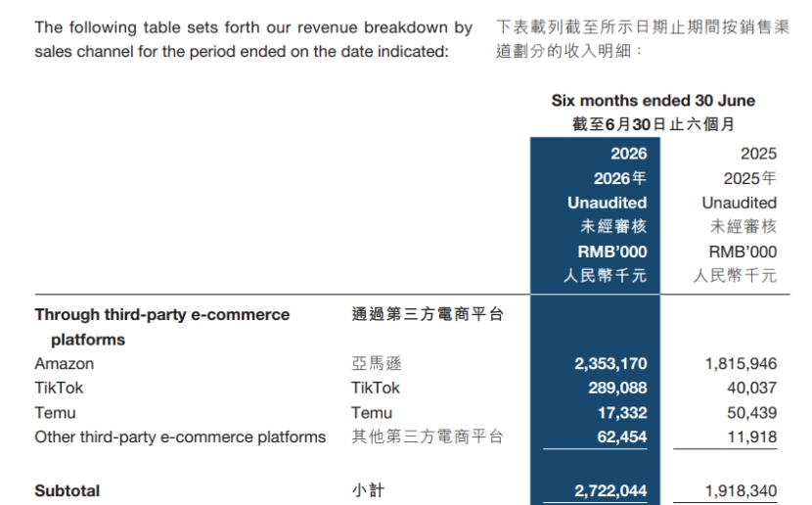Click the English 'Subtotal' row label

click(x=68, y=491)
